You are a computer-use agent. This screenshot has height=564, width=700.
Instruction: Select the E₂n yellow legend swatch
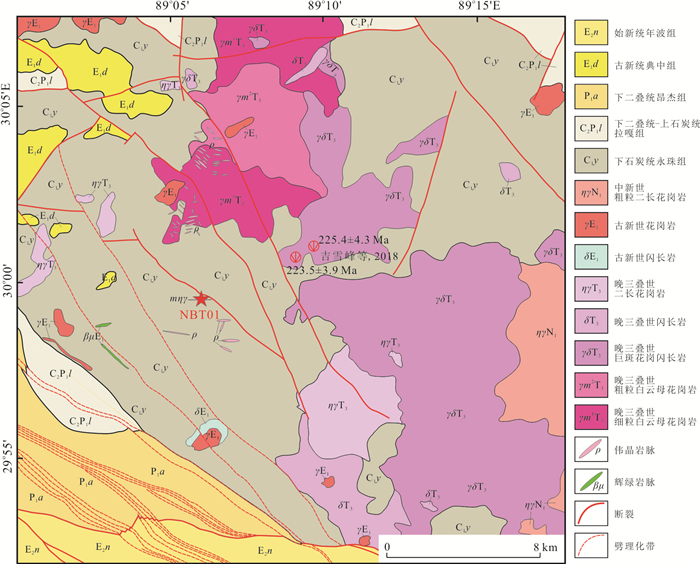pos(591,32)
